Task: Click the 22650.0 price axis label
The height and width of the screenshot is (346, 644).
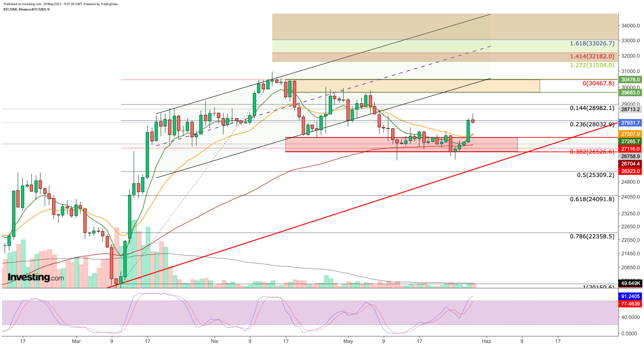Action: coord(630,226)
